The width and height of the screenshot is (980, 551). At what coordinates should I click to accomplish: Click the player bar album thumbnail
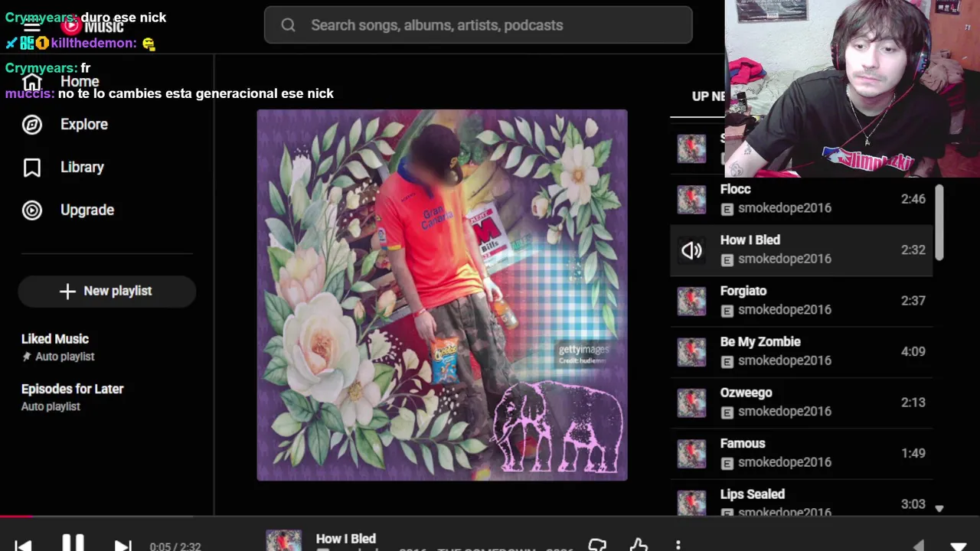click(283, 540)
